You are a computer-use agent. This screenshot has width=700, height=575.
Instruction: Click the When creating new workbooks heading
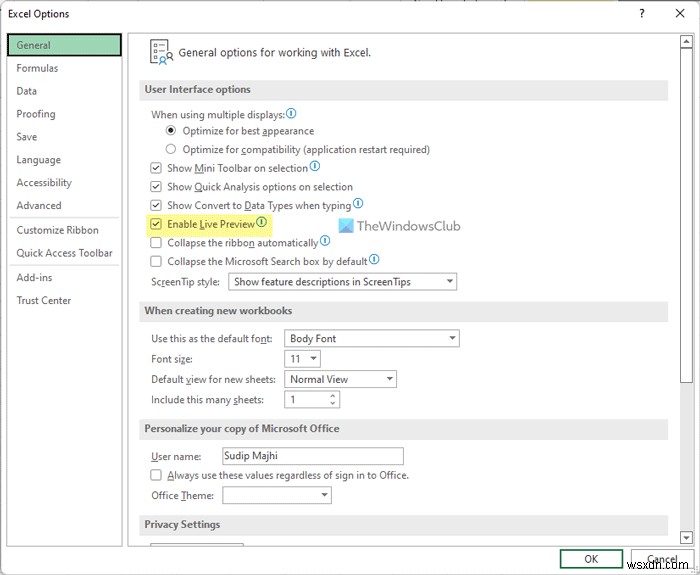218,311
